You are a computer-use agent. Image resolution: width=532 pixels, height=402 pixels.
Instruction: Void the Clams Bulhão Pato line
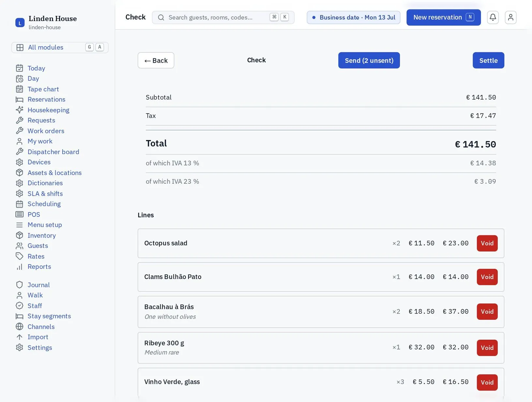pos(487,277)
